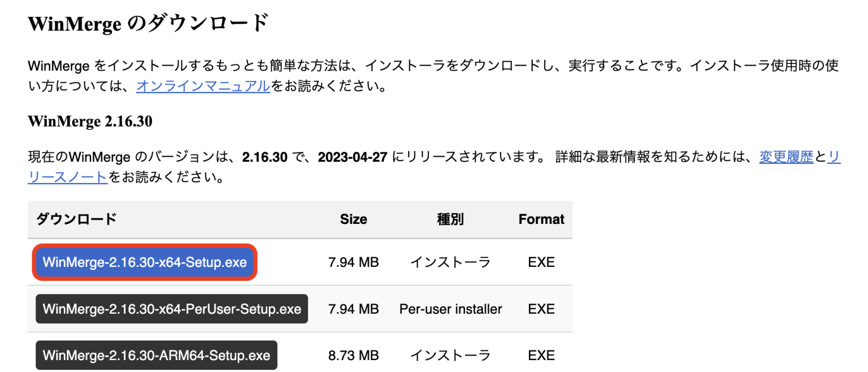Open the 変更履歴 (change history) link

click(x=785, y=157)
